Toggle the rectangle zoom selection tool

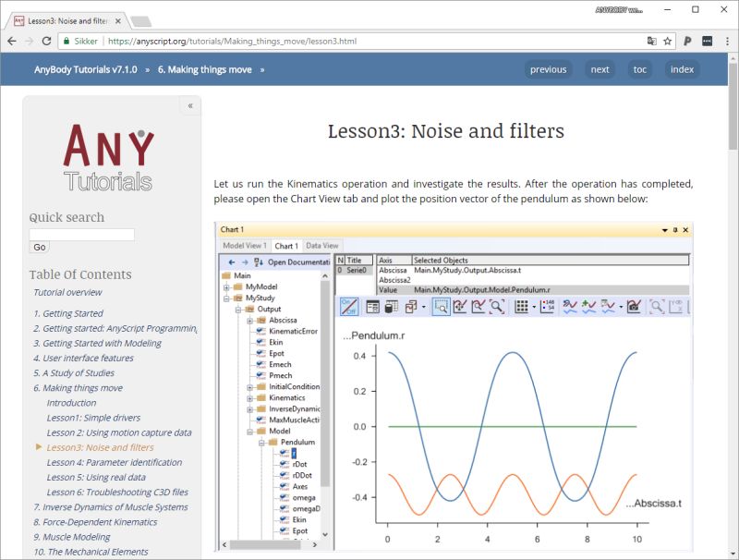(x=442, y=307)
